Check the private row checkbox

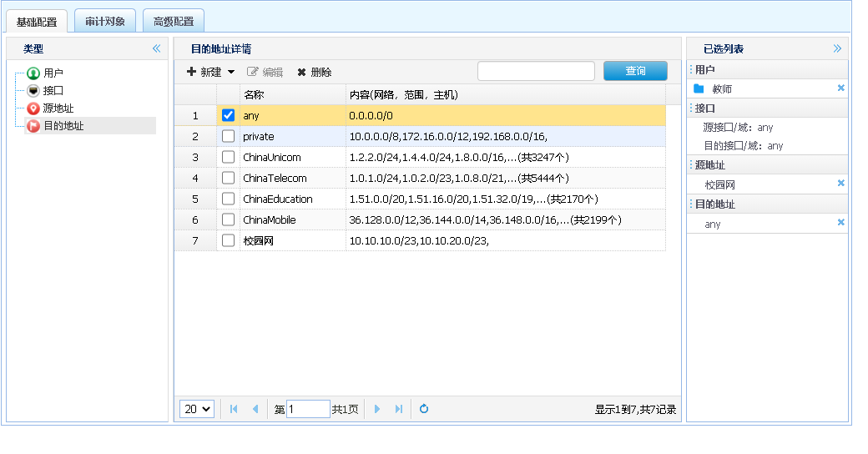(228, 136)
